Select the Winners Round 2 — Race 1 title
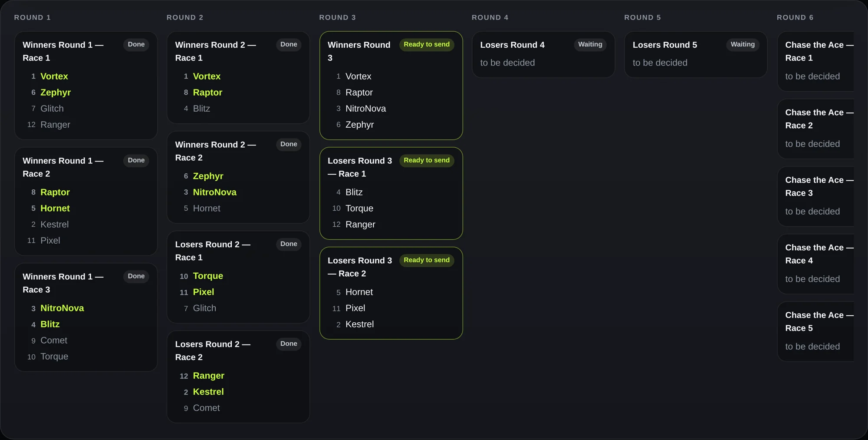The image size is (868, 440). point(216,51)
